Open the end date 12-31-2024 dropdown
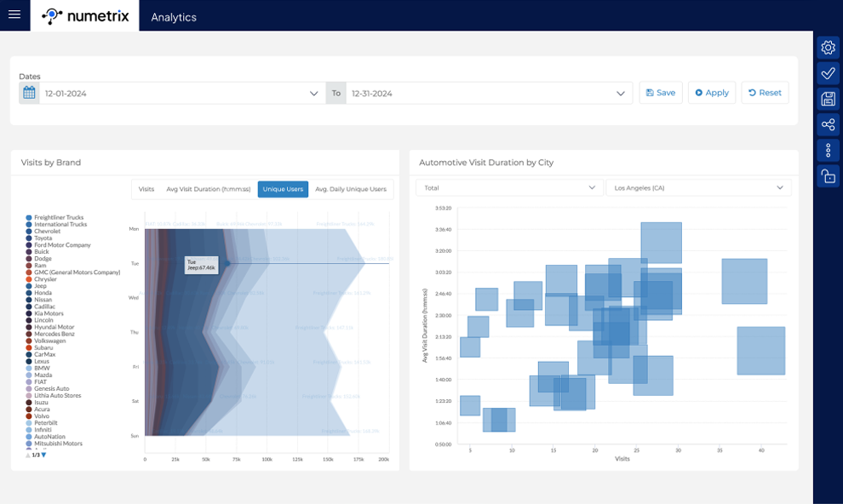 click(489, 93)
